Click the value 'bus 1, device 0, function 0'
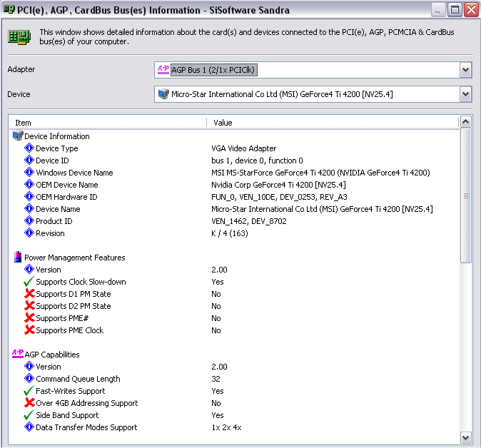481x448 pixels. click(257, 161)
